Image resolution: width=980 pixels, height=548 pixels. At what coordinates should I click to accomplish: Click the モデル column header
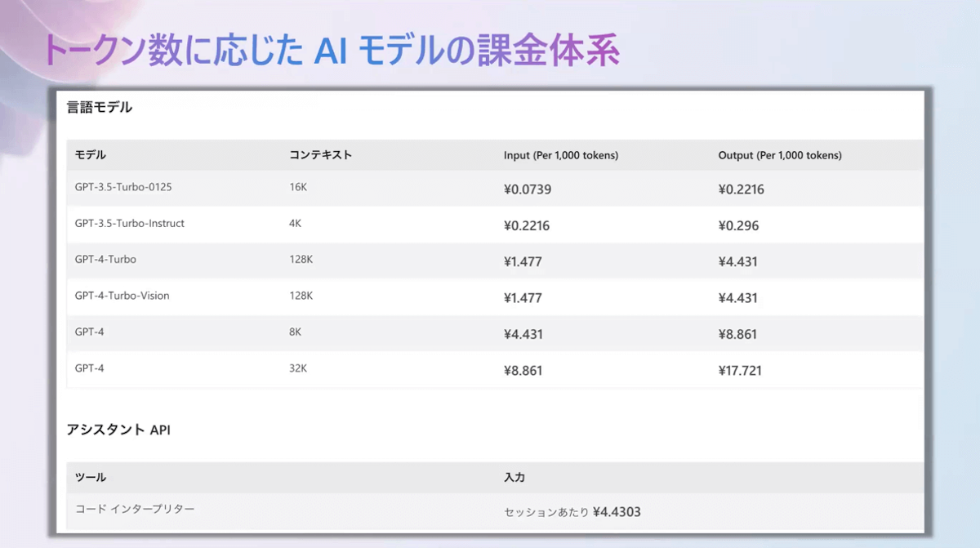91,155
